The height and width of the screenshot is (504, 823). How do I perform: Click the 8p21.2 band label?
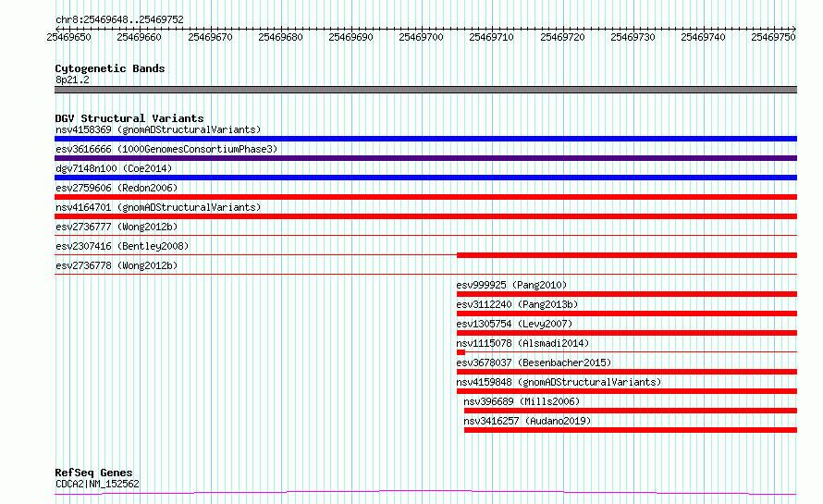(72, 80)
